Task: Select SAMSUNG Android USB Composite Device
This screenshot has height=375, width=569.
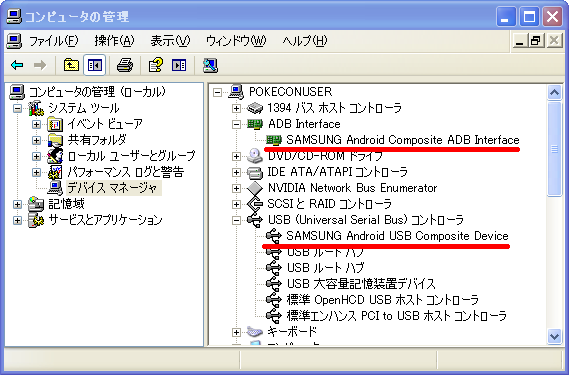Action: point(397,236)
